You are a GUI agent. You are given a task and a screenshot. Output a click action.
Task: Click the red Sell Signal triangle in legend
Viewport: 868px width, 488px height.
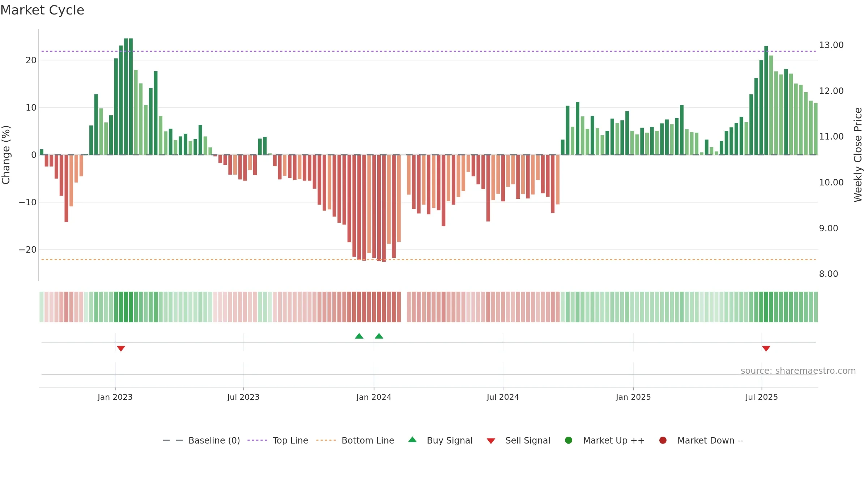point(491,441)
